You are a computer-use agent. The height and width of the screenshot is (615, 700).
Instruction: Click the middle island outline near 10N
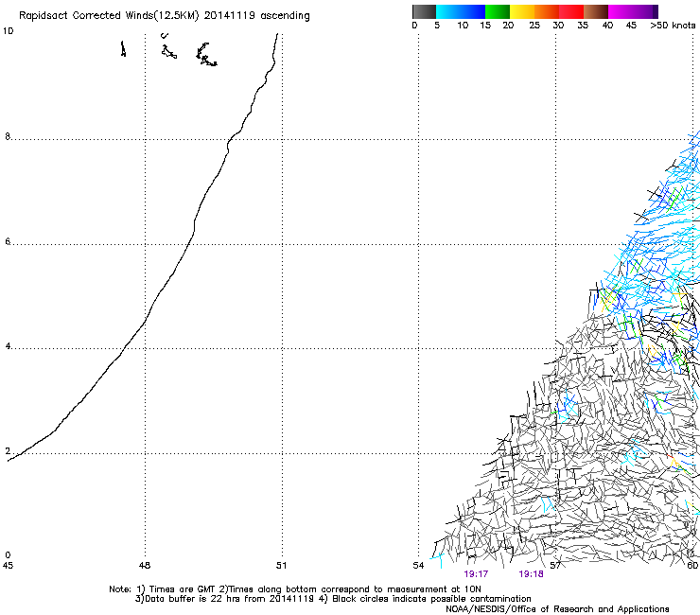pos(168,52)
